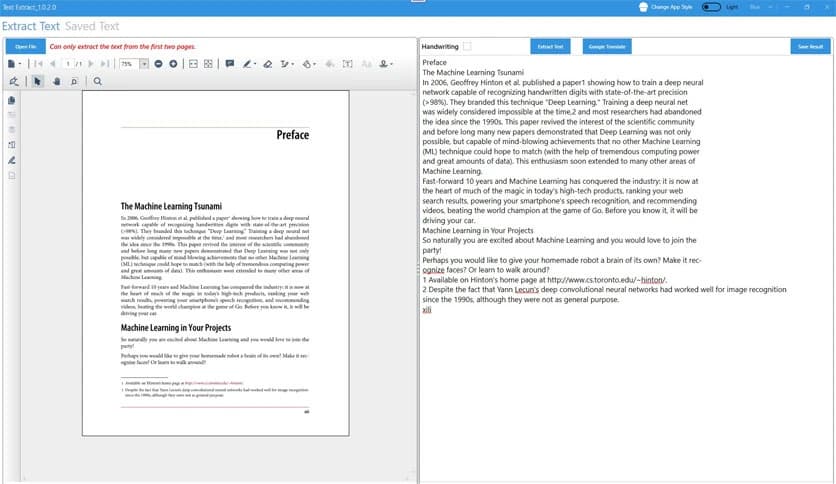Expand the new document dropdown arrow
The image size is (836, 484).
[20, 64]
